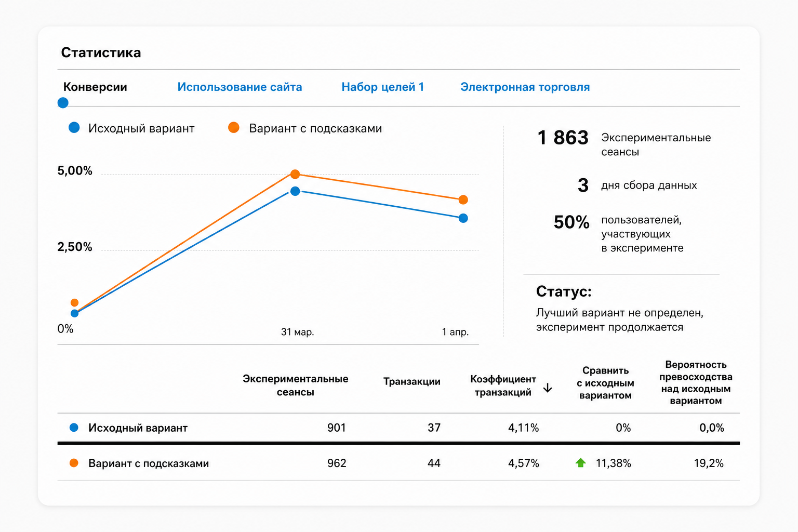The image size is (798, 532).
Task: Open the Конверсии tab
Action: (95, 87)
